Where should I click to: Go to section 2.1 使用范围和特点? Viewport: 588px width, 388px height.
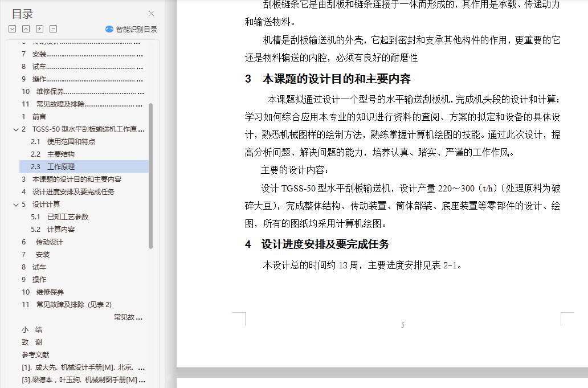pos(63,142)
